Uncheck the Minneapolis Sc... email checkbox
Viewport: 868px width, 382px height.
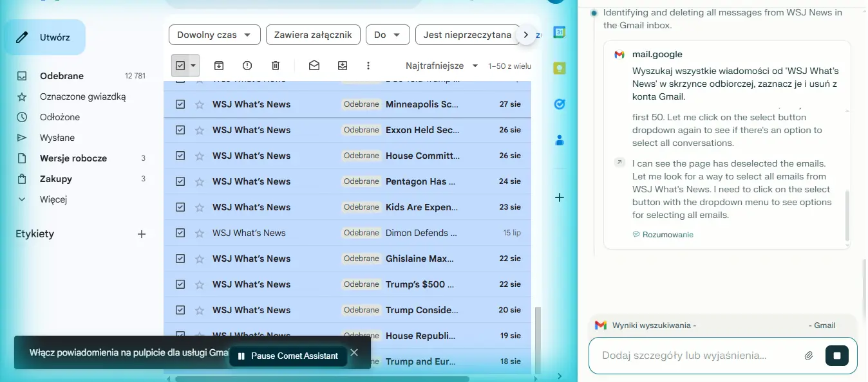pyautogui.click(x=180, y=104)
